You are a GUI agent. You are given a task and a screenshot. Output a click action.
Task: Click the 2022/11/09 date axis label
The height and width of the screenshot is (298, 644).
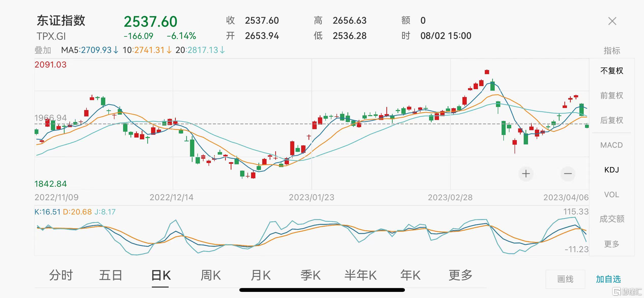click(x=56, y=197)
